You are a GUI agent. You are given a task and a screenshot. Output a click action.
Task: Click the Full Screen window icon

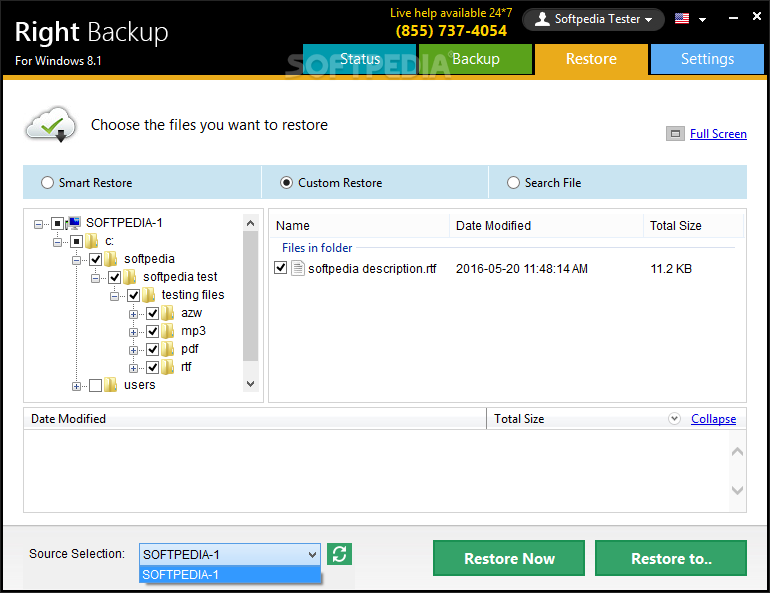click(675, 134)
